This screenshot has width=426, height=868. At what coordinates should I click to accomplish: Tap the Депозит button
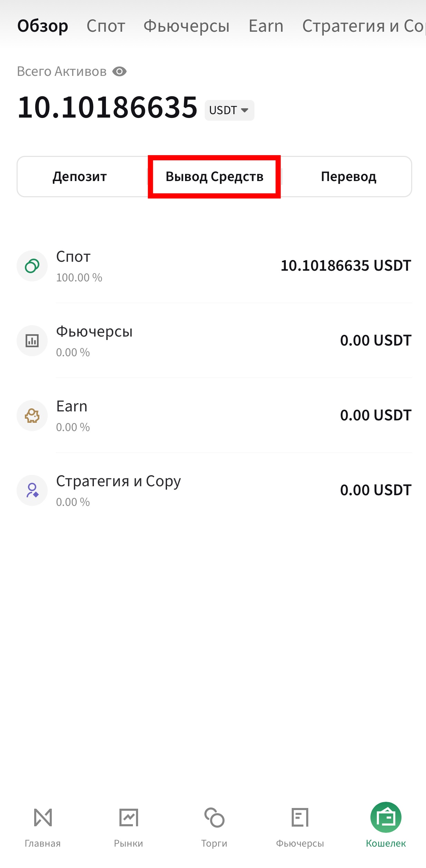click(80, 177)
